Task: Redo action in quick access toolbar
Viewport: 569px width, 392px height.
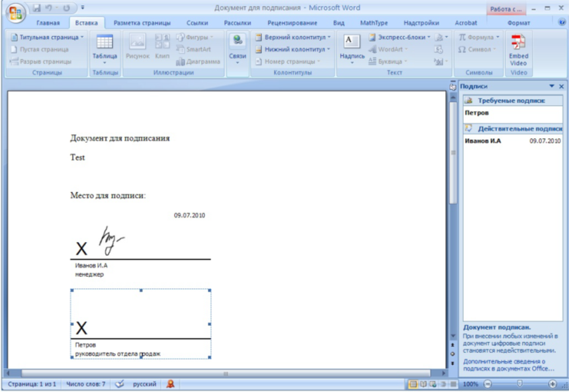Action: (x=66, y=8)
